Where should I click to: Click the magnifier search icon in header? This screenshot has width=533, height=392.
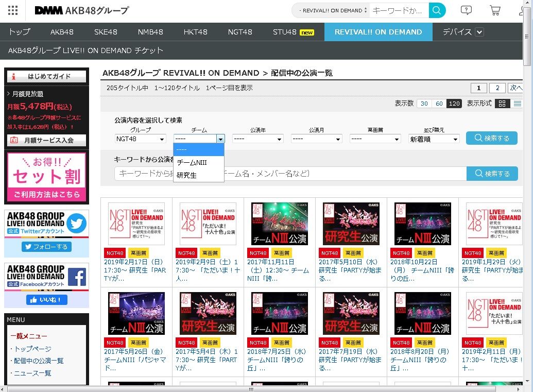tap(437, 10)
